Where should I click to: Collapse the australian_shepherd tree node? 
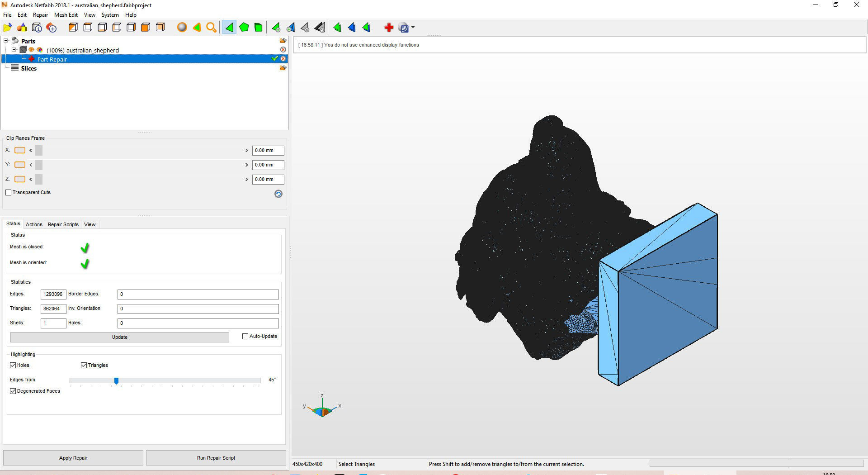[14, 50]
